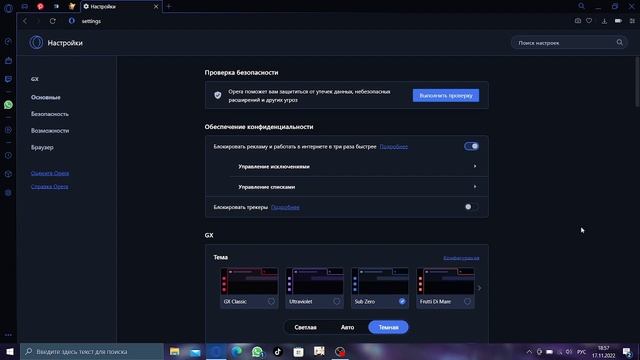Open Браузер section in settings sidebar
The image size is (640, 360).
(x=42, y=147)
